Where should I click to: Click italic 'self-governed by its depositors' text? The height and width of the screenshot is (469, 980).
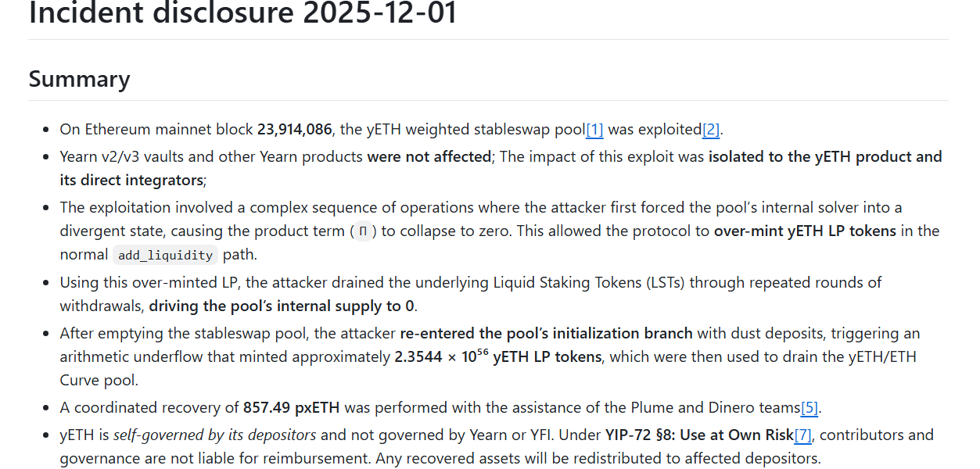215,435
